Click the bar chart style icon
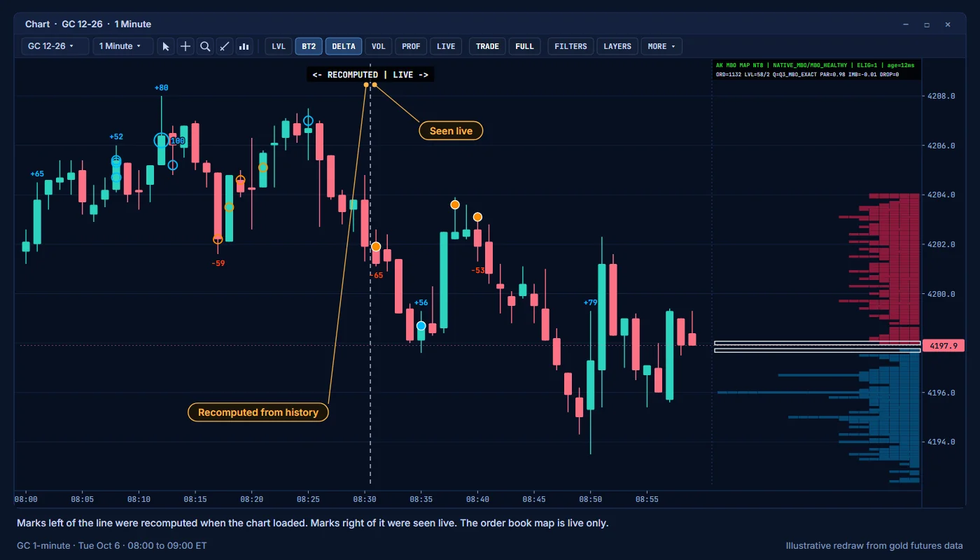The height and width of the screenshot is (560, 980). [x=244, y=46]
